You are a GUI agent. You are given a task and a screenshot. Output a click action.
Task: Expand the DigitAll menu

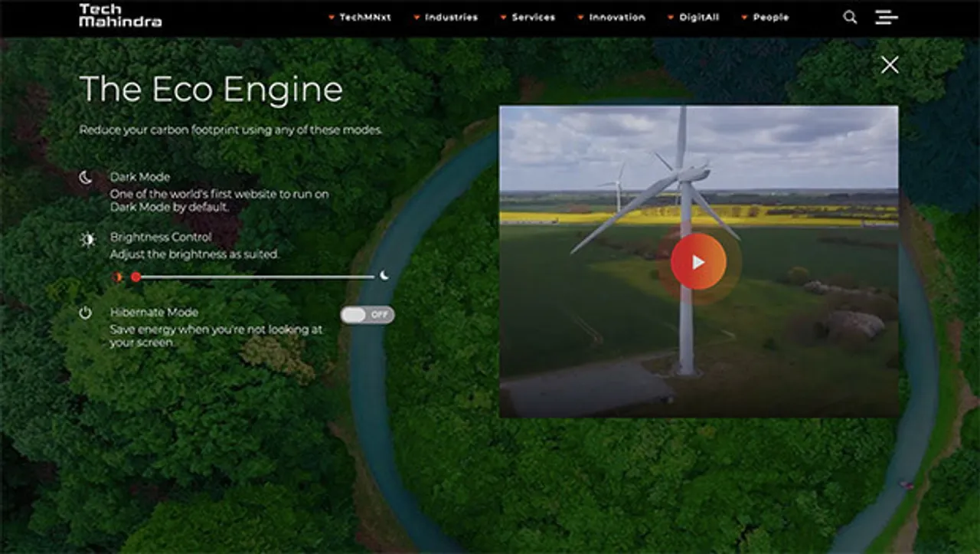[x=694, y=17]
